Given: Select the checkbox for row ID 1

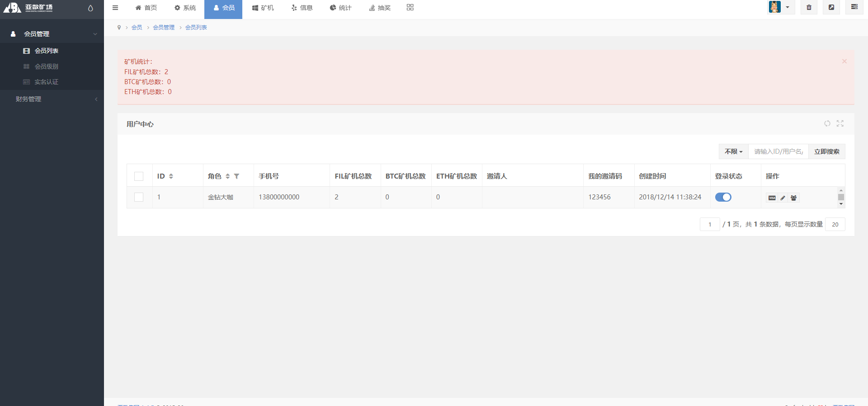Looking at the screenshot, I should coord(139,197).
